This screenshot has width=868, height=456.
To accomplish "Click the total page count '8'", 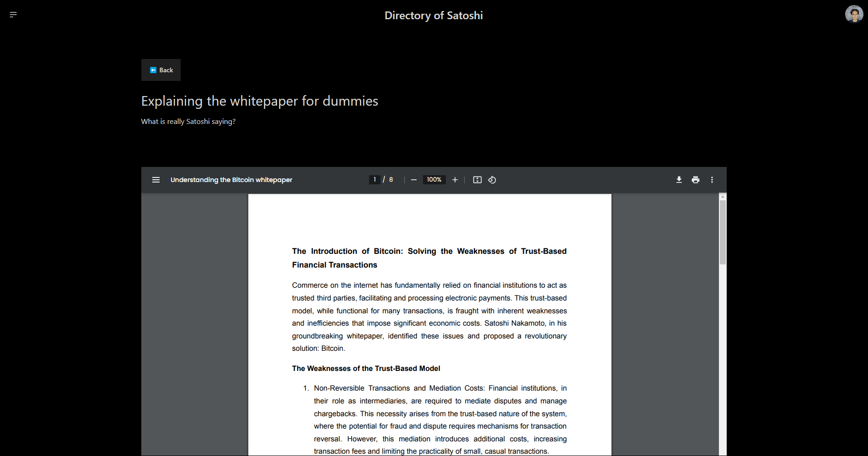I will point(391,180).
